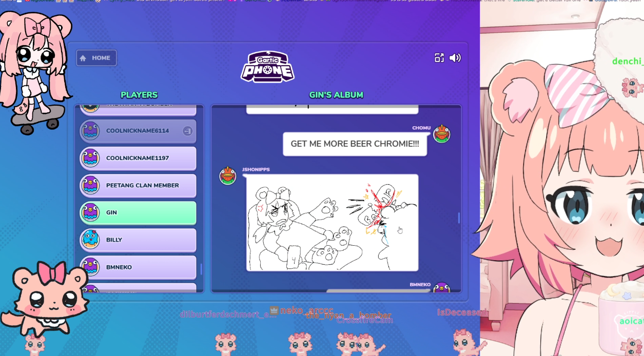This screenshot has height=356, width=644.
Task: Click the HOME button
Action: [x=96, y=58]
